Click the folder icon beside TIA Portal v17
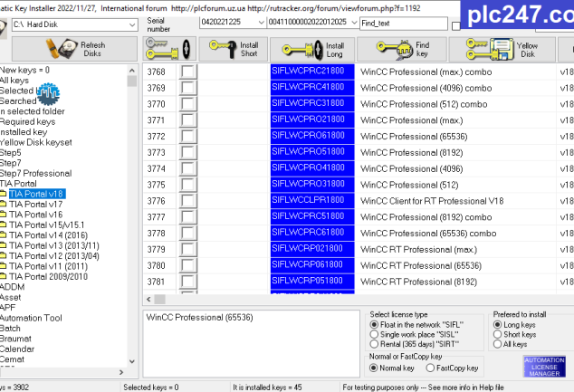This screenshot has width=574, height=392. (4, 204)
